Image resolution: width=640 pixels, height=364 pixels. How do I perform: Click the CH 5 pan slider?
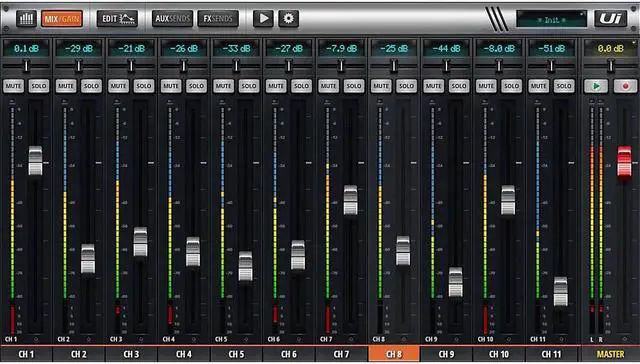236,66
